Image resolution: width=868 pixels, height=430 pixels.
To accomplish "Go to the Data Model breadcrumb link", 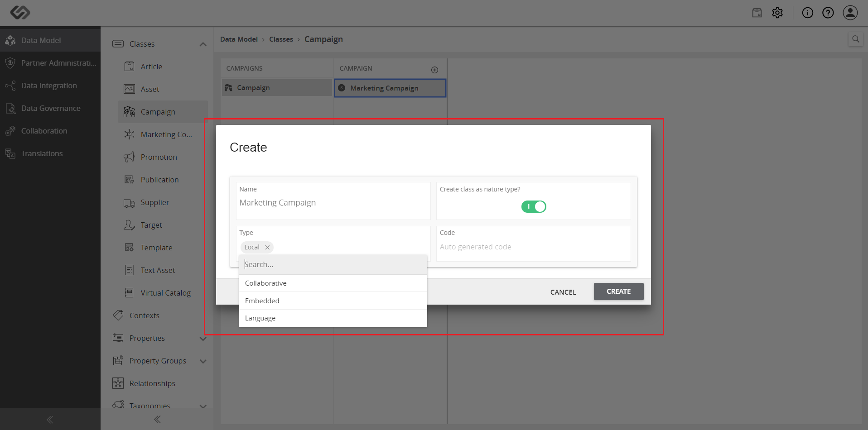I will [x=239, y=39].
